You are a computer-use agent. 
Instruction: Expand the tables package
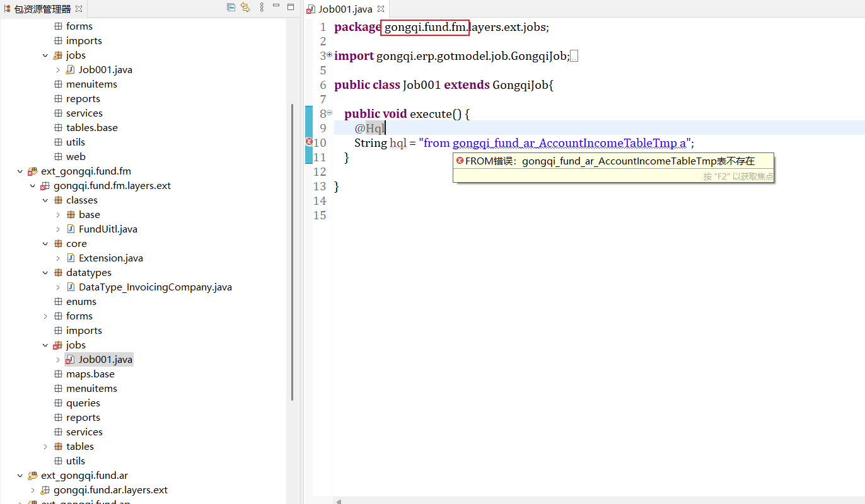point(45,447)
